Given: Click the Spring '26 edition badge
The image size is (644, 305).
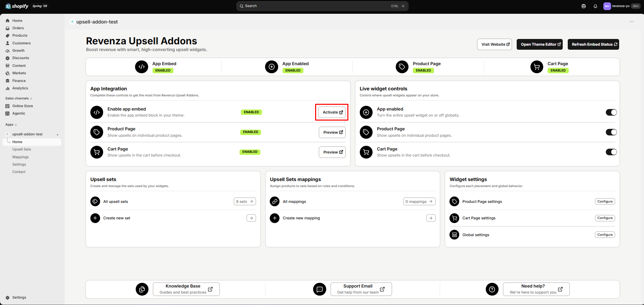Looking at the screenshot, I should tap(40, 6).
